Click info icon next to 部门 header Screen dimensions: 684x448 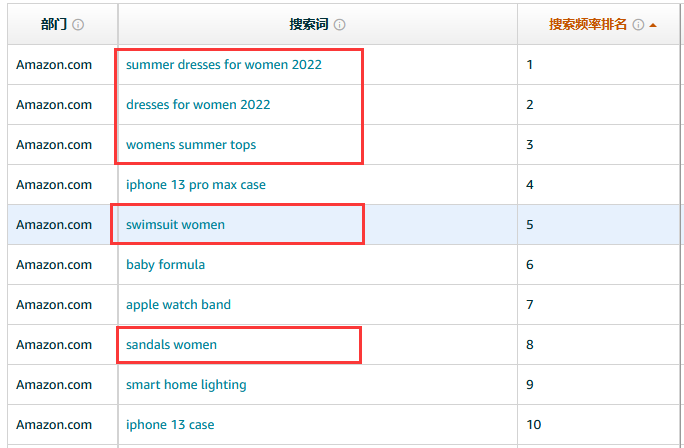[x=78, y=25]
